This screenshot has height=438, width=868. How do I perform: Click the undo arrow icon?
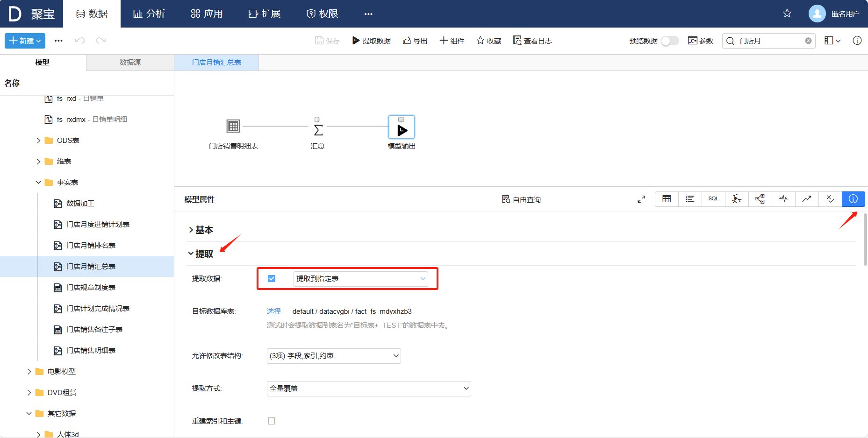[80, 41]
